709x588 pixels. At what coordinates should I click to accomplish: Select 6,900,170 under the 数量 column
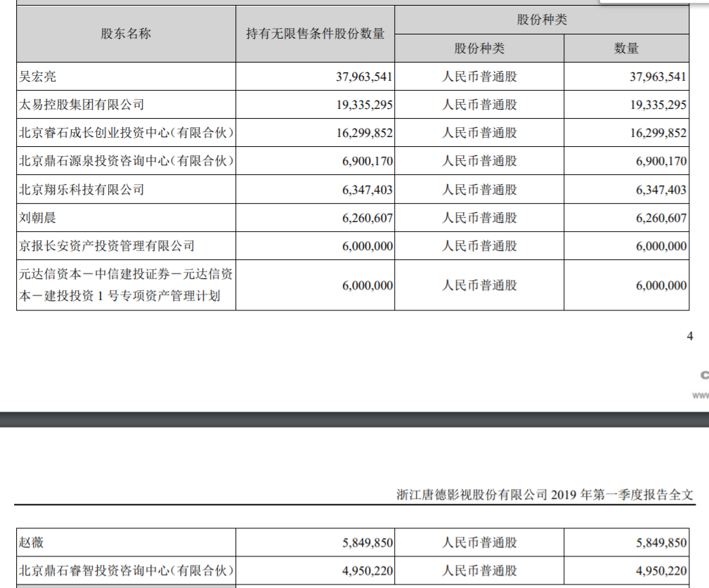tap(661, 161)
